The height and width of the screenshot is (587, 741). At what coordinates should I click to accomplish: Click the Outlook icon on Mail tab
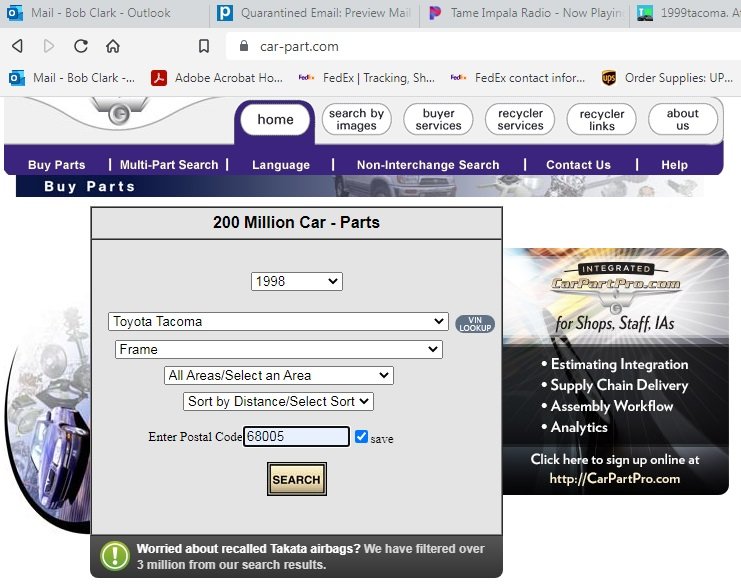pos(15,13)
